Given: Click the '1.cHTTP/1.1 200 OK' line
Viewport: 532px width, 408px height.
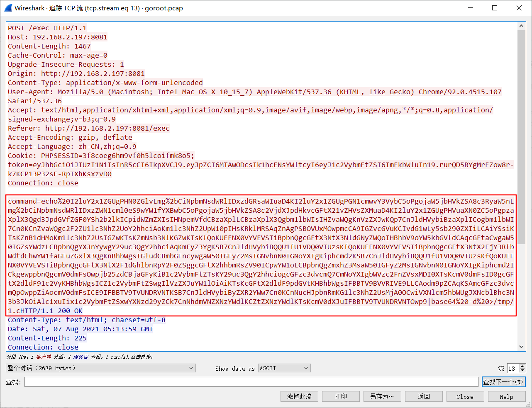Looking at the screenshot, I should [x=45, y=311].
